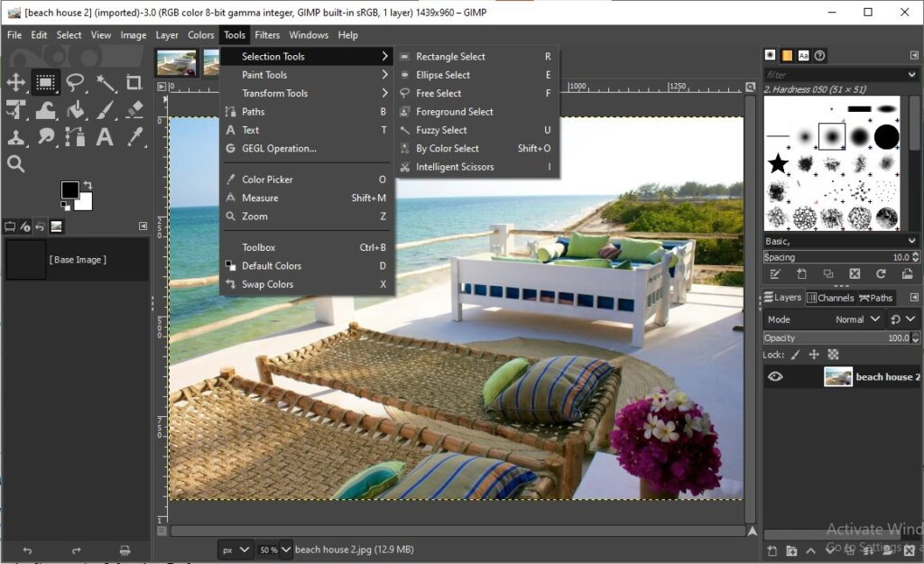
Task: Select the Move tool in toolbox
Action: (16, 83)
